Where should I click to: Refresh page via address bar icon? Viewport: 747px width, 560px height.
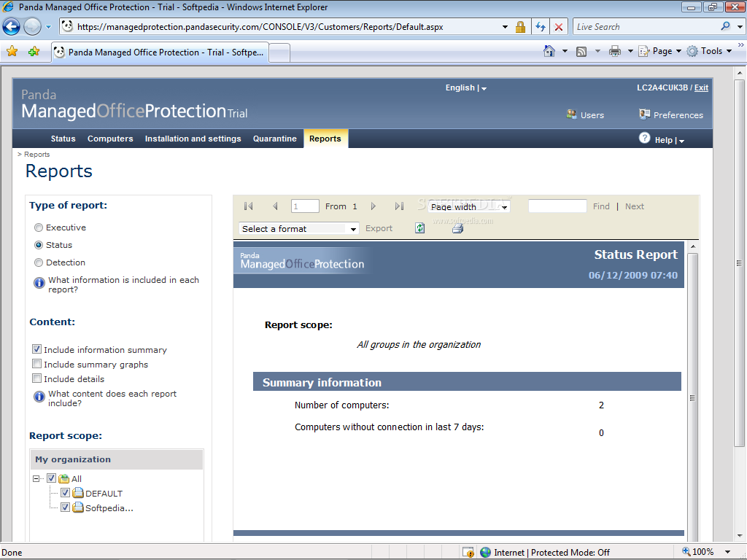click(541, 27)
